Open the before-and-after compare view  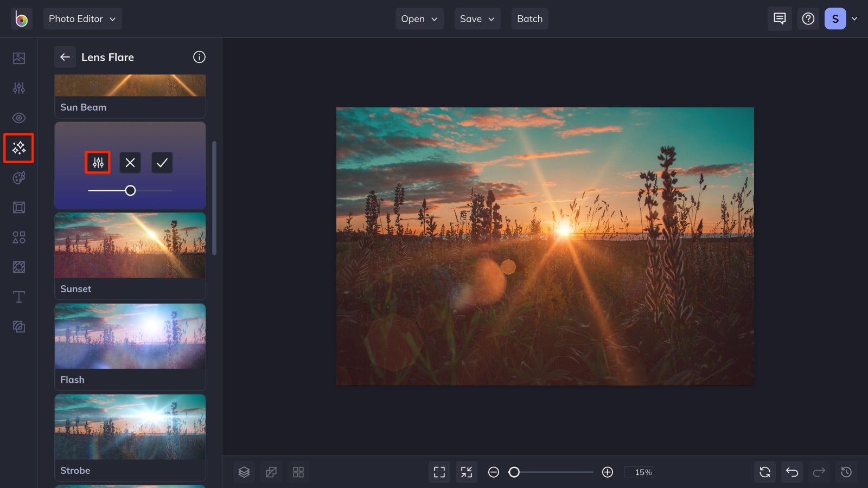point(271,472)
